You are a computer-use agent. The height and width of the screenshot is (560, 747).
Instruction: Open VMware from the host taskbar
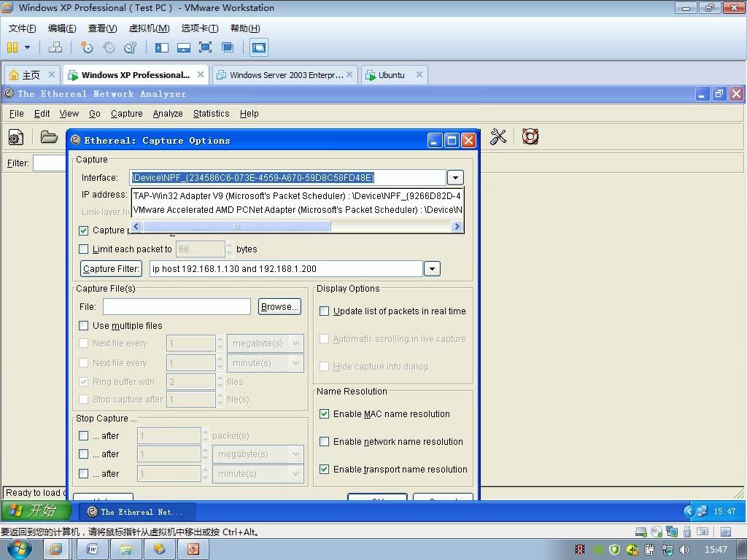tap(55, 550)
